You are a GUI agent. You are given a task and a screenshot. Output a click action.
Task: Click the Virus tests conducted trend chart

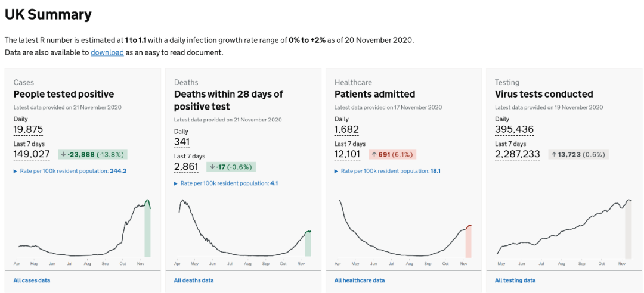(564, 229)
